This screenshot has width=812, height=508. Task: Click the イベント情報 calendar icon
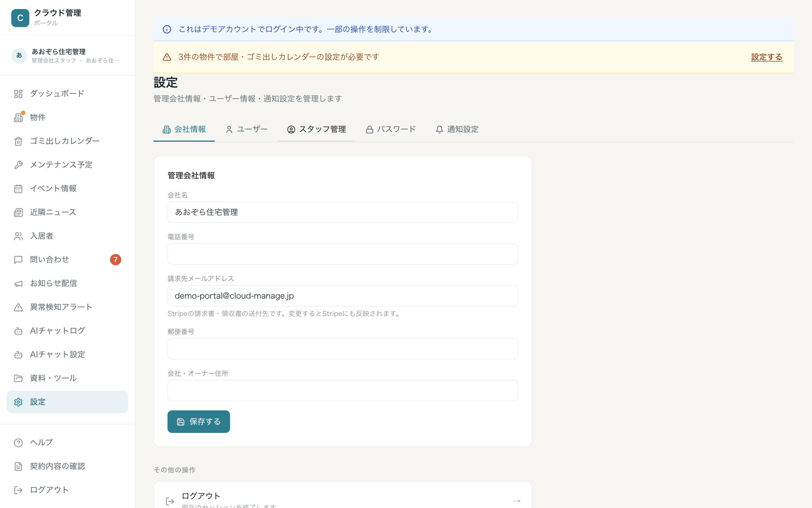coord(18,189)
